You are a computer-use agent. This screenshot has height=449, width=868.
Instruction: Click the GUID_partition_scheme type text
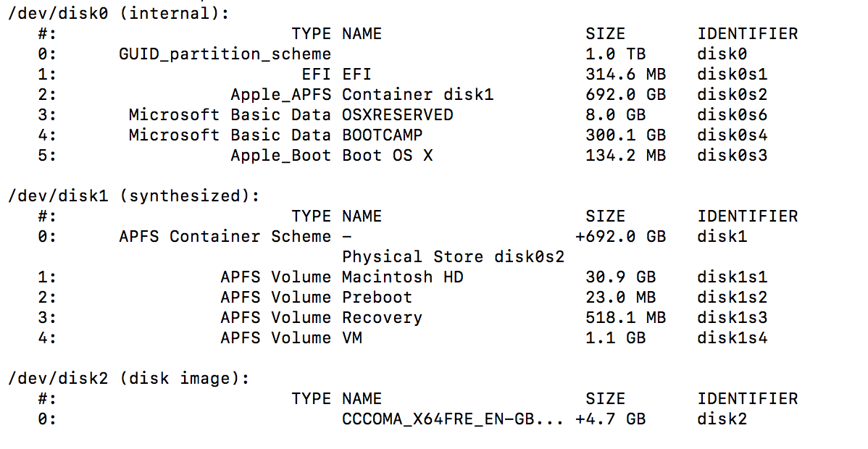[x=225, y=54]
